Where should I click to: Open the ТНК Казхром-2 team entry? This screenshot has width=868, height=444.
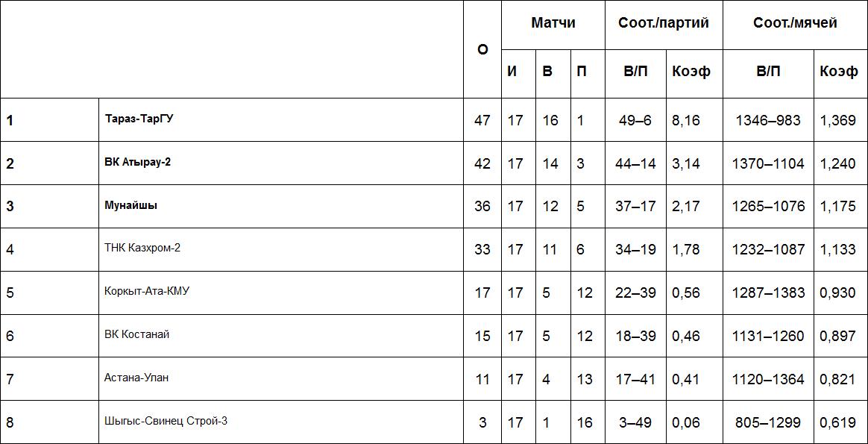[x=142, y=248]
